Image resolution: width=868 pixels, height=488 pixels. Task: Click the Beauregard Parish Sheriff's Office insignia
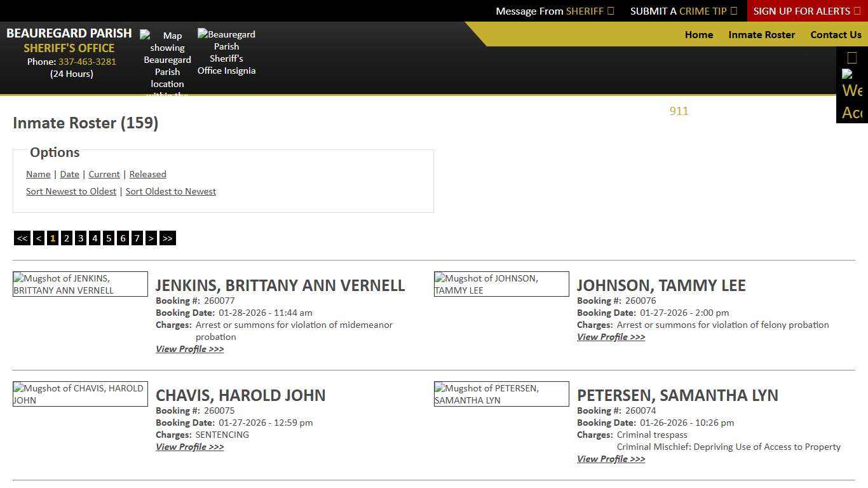[x=226, y=52]
